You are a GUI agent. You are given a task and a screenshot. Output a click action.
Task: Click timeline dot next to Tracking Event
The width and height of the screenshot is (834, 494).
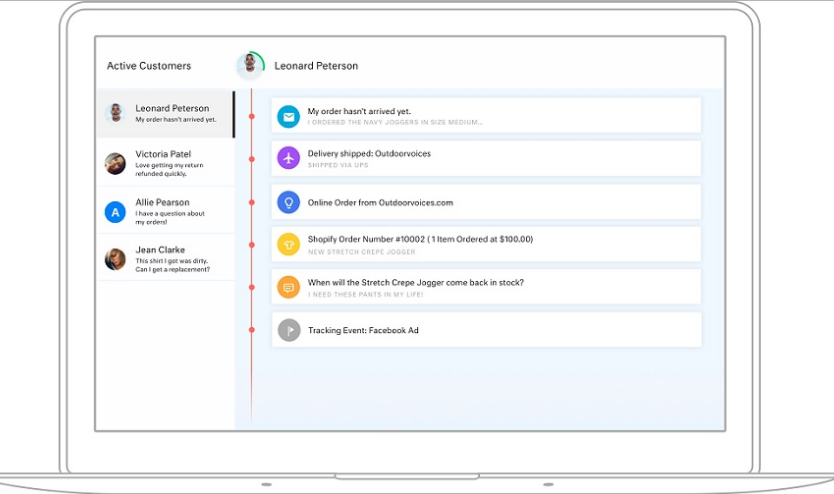click(252, 330)
